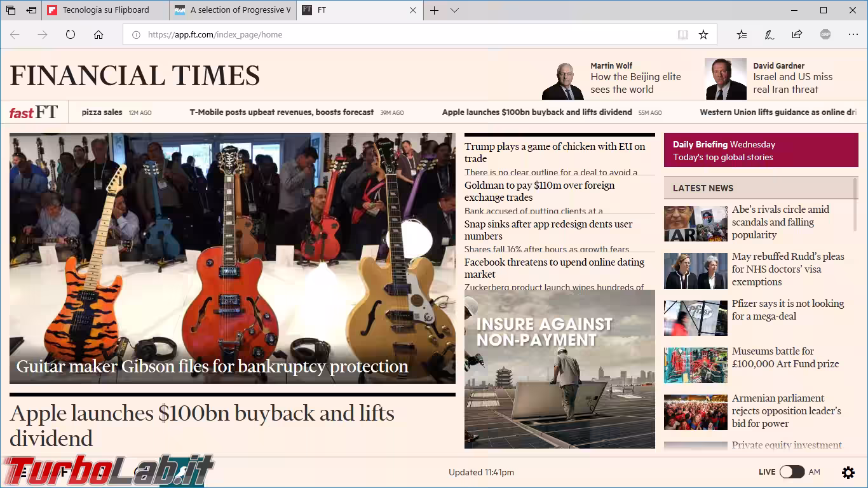The height and width of the screenshot is (488, 868).
Task: Add page to favorites with star icon
Action: tap(703, 35)
